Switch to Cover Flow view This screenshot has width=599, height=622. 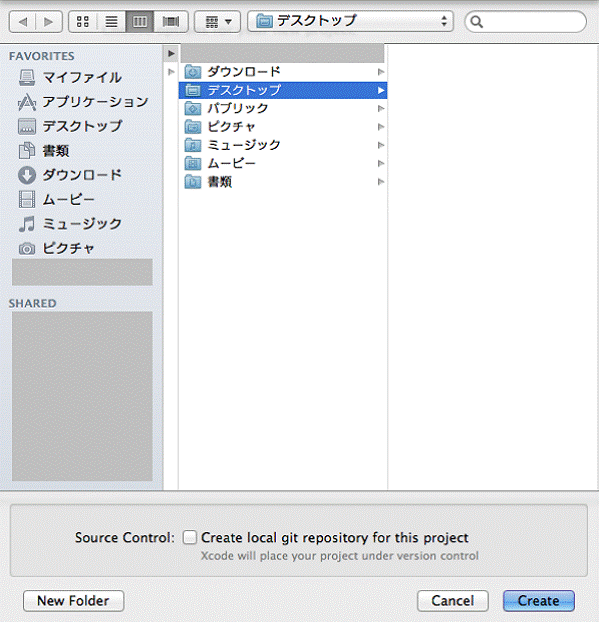(x=171, y=21)
